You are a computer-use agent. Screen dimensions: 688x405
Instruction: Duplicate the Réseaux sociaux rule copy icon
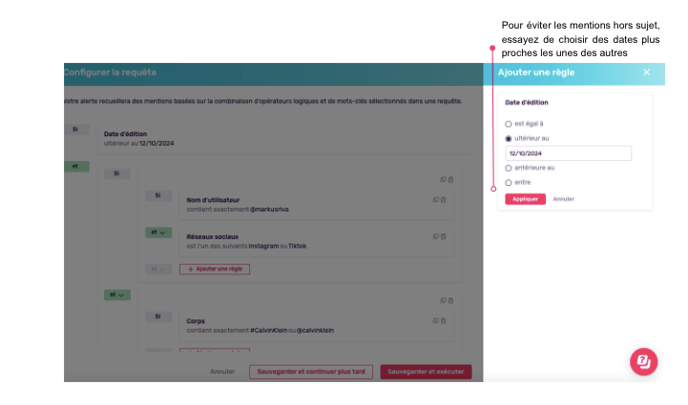436,237
